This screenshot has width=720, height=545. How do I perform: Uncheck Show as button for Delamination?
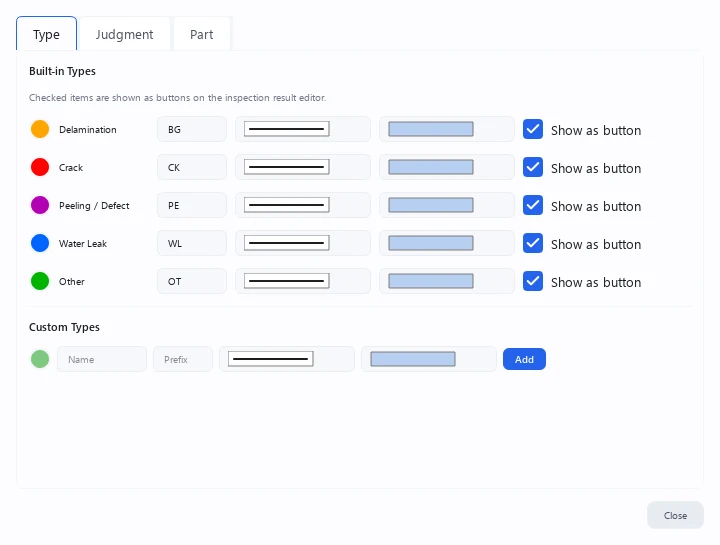pos(533,129)
